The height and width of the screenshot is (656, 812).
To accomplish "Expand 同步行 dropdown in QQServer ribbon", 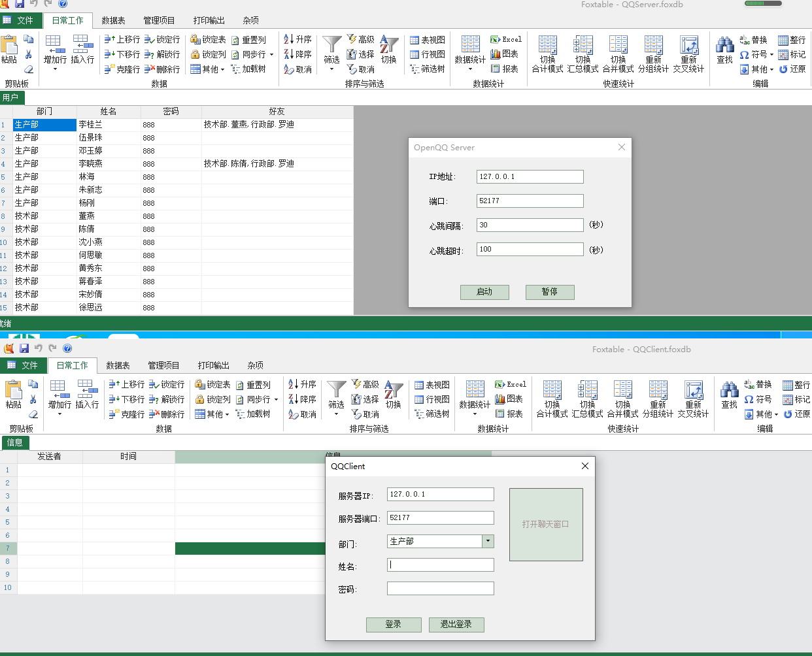I will [272, 55].
